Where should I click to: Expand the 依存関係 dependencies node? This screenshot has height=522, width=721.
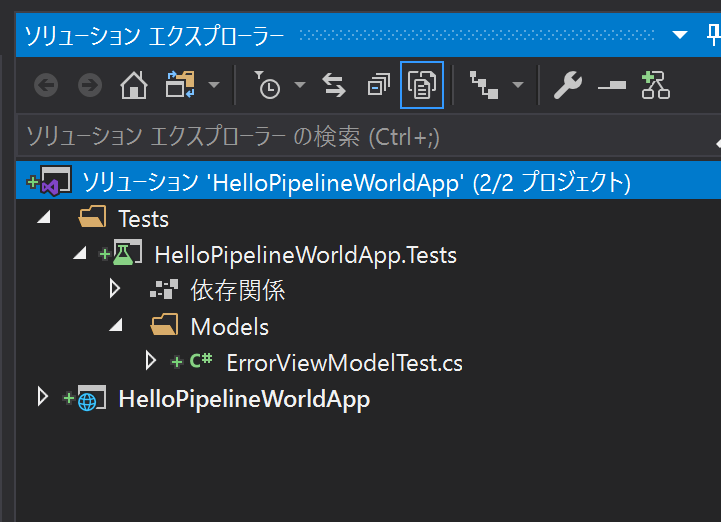[x=115, y=291]
